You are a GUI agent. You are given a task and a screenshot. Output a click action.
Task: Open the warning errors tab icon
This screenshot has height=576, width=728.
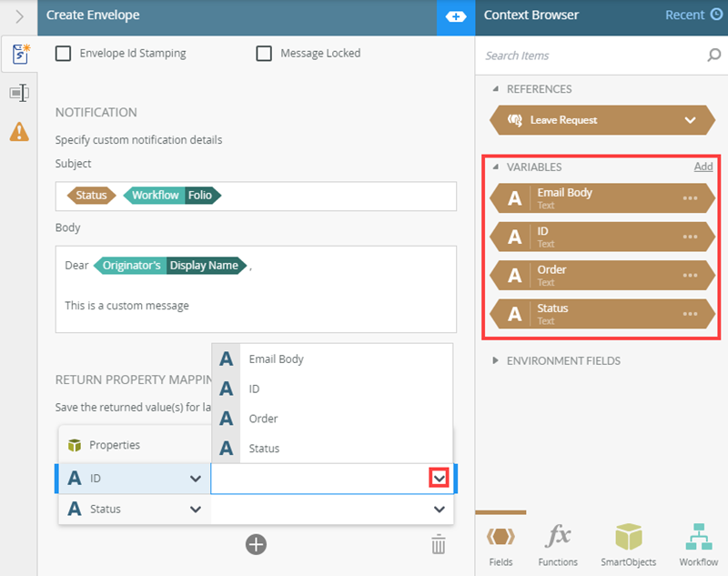[19, 132]
